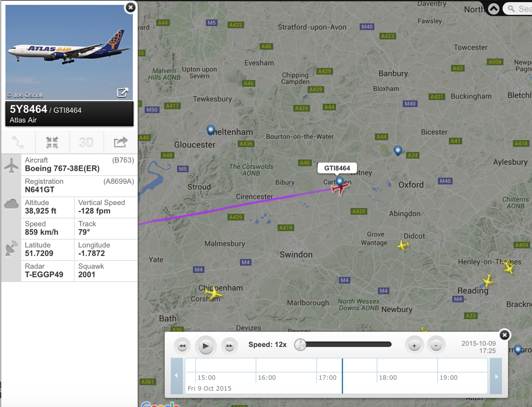This screenshot has height=407, width=532.
Task: Toggle the flight route display icon
Action: click(x=18, y=143)
